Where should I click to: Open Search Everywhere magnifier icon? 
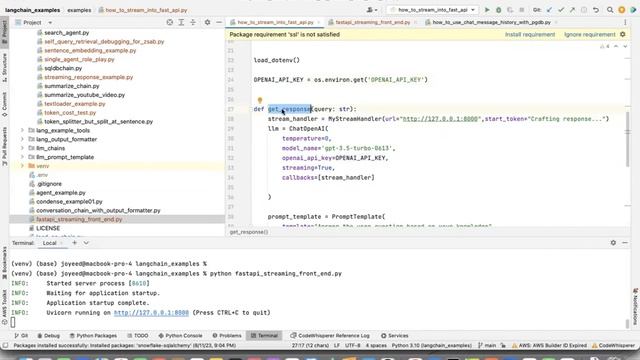(x=610, y=10)
